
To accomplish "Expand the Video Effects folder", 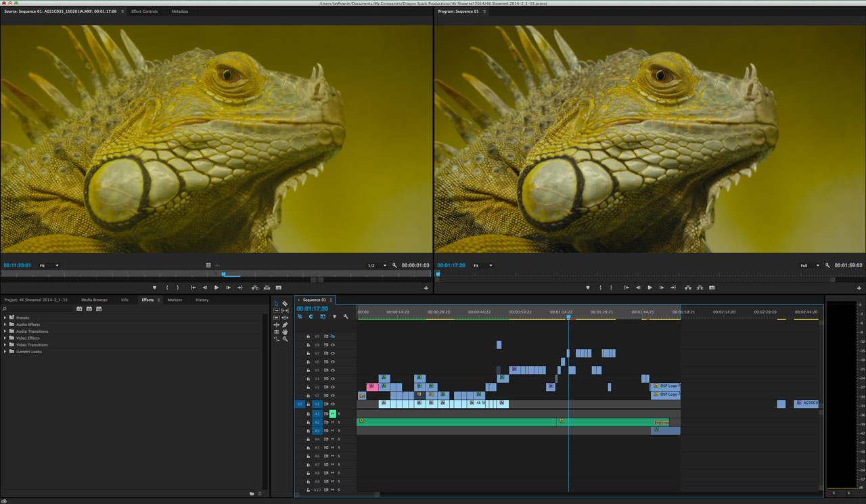I will coord(5,338).
